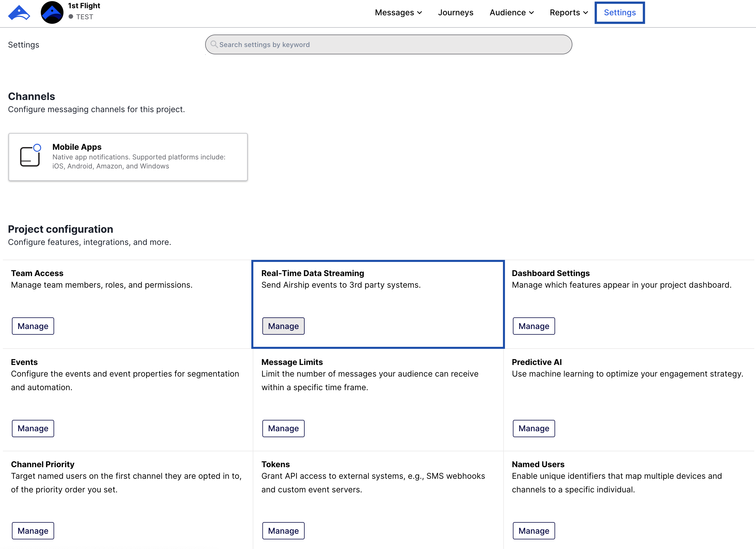Select the Settings tab
The height and width of the screenshot is (549, 756).
click(x=619, y=13)
